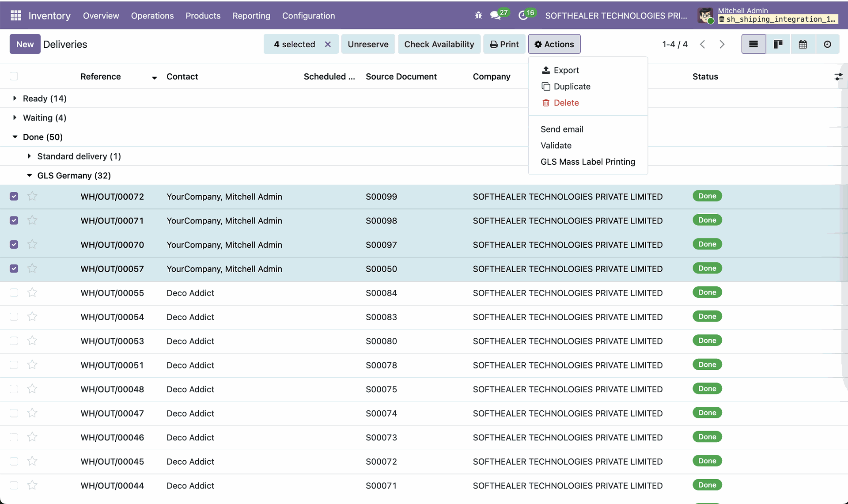The width and height of the screenshot is (848, 504).
Task: Clear the 4 selected records with X
Action: pyautogui.click(x=328, y=44)
